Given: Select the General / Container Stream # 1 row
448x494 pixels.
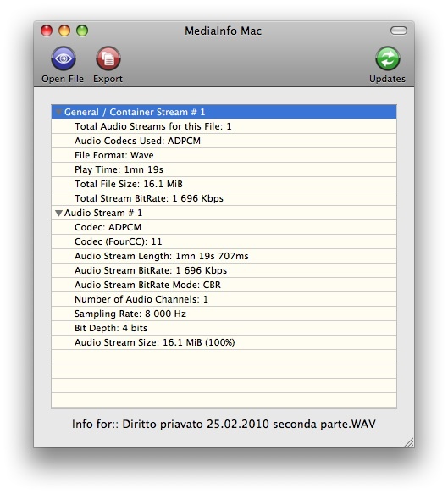Looking at the screenshot, I should tap(224, 112).
